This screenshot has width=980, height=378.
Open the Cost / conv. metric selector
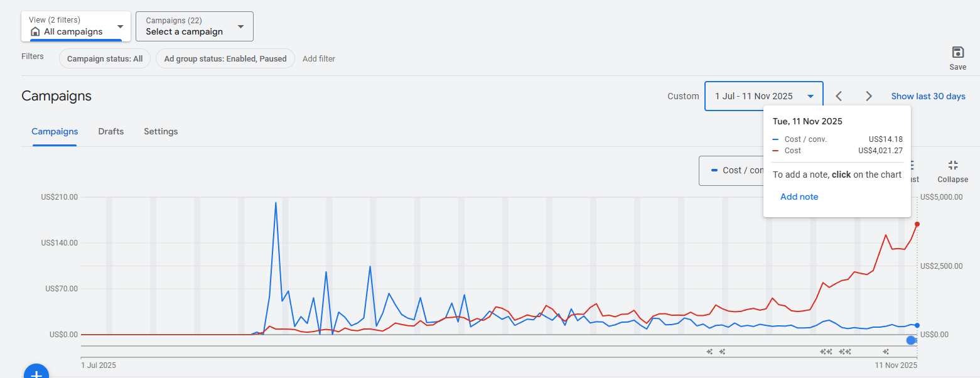[731, 170]
